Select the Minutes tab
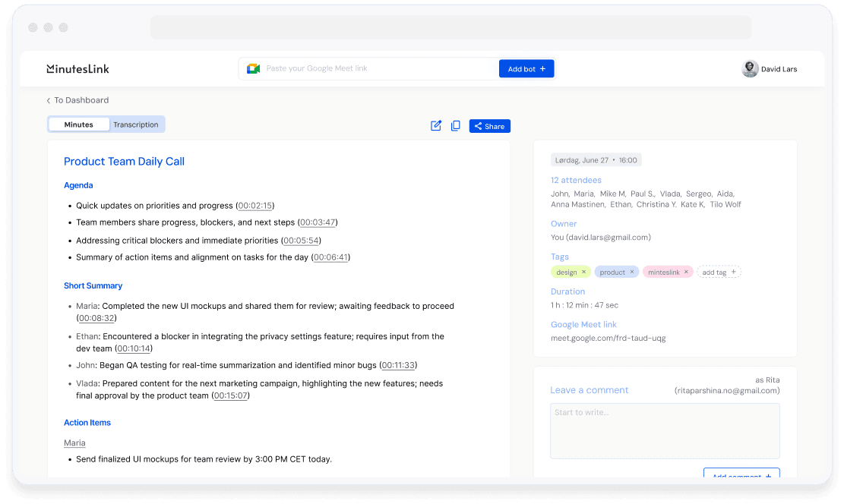The height and width of the screenshot is (504, 844). [79, 124]
